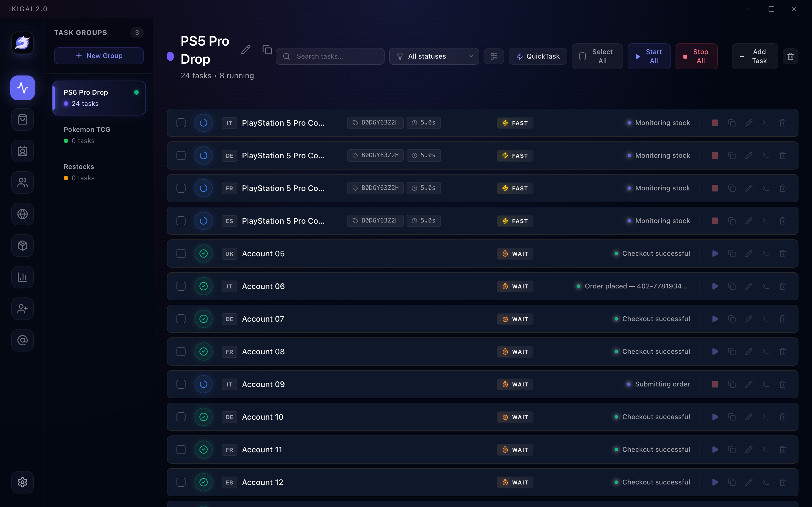Expand the All statuses filter dropdown
This screenshot has width=812, height=507.
pos(434,56)
